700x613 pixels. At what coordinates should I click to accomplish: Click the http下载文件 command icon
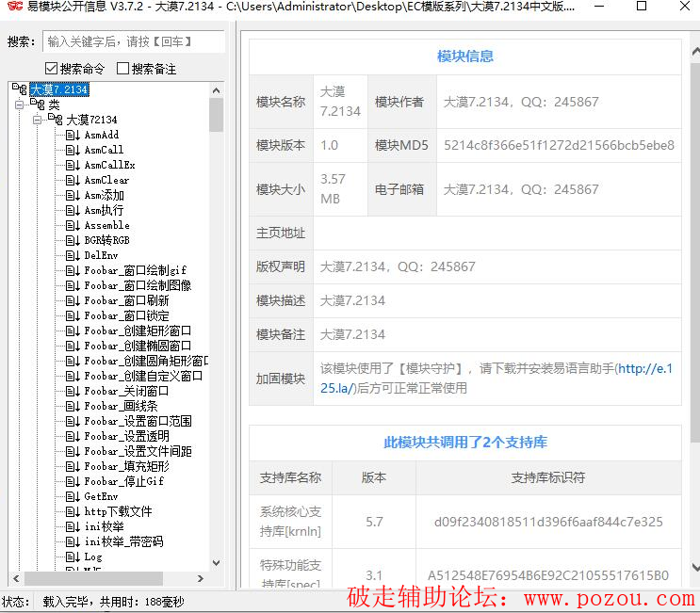(x=73, y=511)
